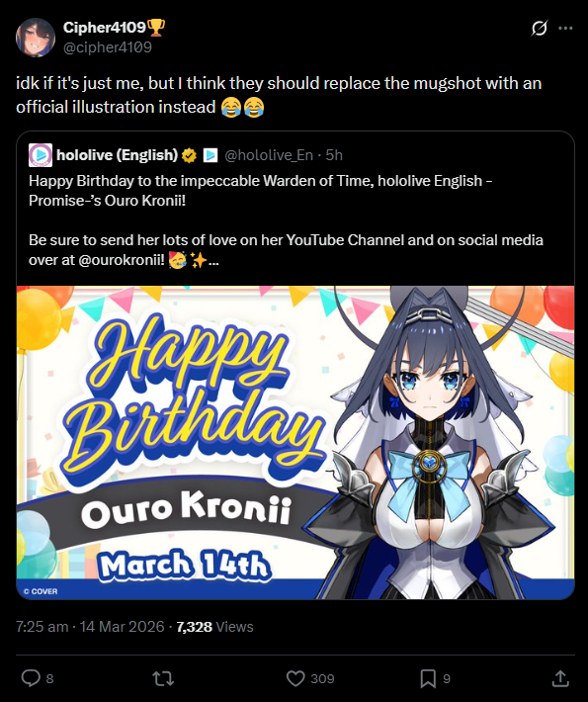Open hololive (English) display name
588x702 pixels.
tap(118, 155)
